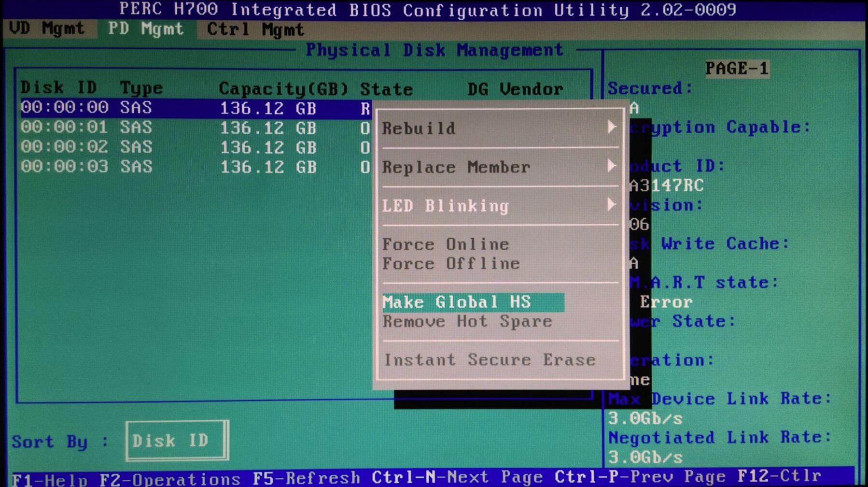Viewport: 868px width, 487px height.
Task: Choose Make Global HS
Action: click(473, 302)
